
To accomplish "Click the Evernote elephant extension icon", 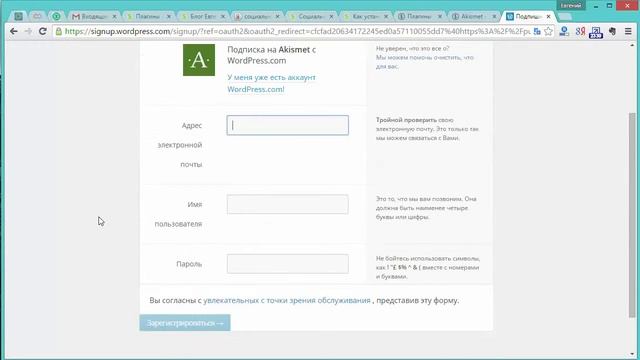I will click(612, 31).
